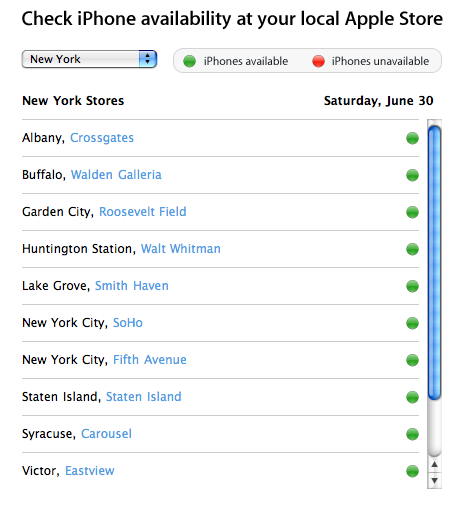Open the SoHo store link
459x508 pixels.
128,323
